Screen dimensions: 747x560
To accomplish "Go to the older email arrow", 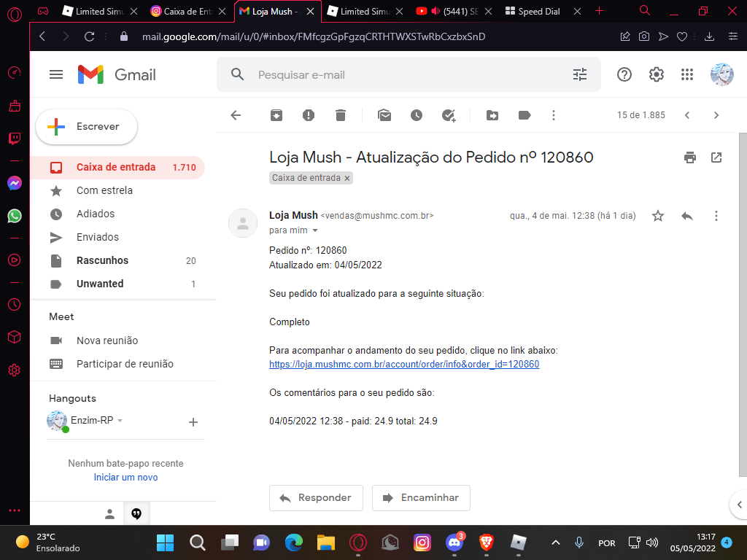I will point(716,115).
